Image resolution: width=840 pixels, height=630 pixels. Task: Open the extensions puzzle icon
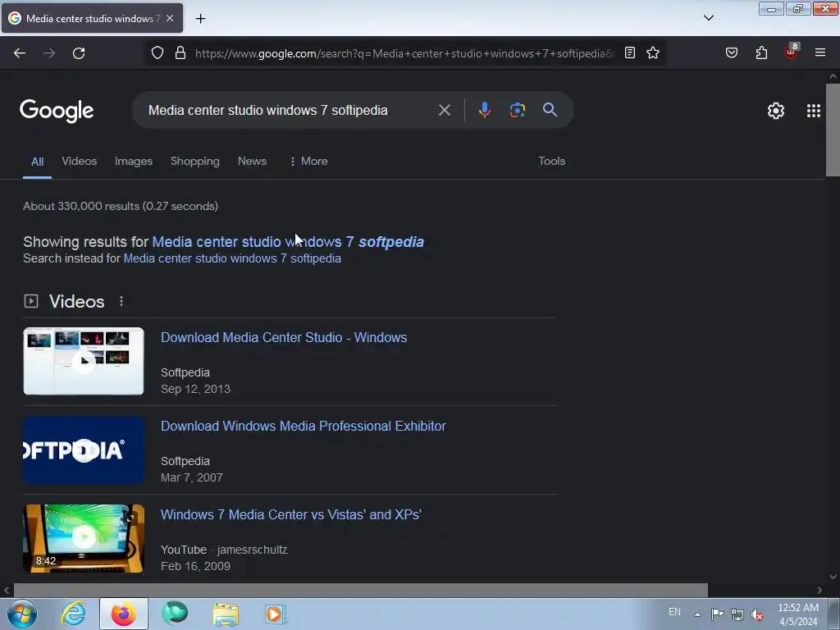(761, 52)
